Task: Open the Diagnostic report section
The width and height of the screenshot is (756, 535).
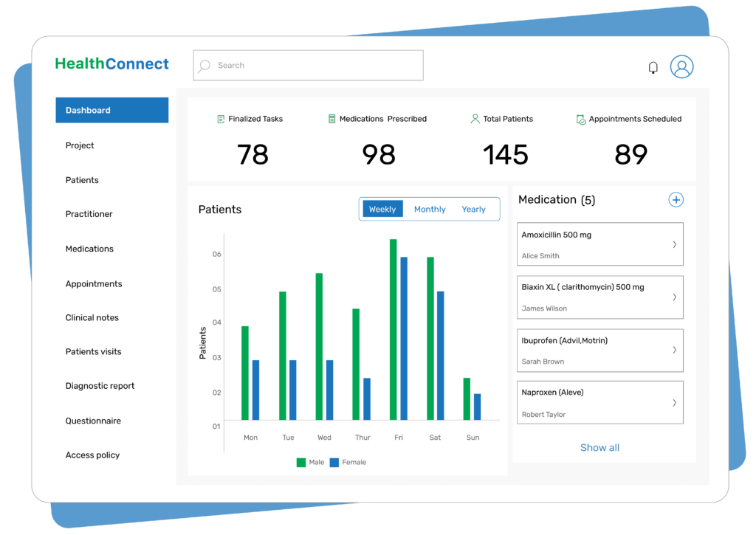Action: (99, 385)
